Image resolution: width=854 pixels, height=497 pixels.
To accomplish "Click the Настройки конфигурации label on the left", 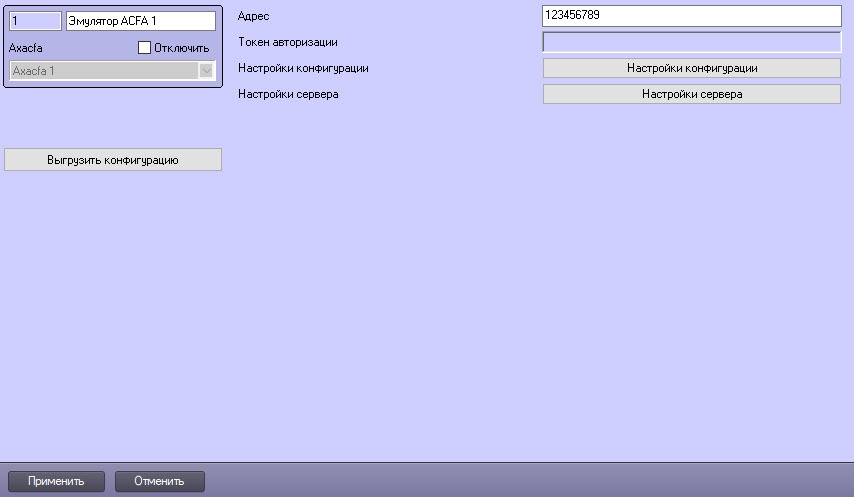I will point(303,68).
